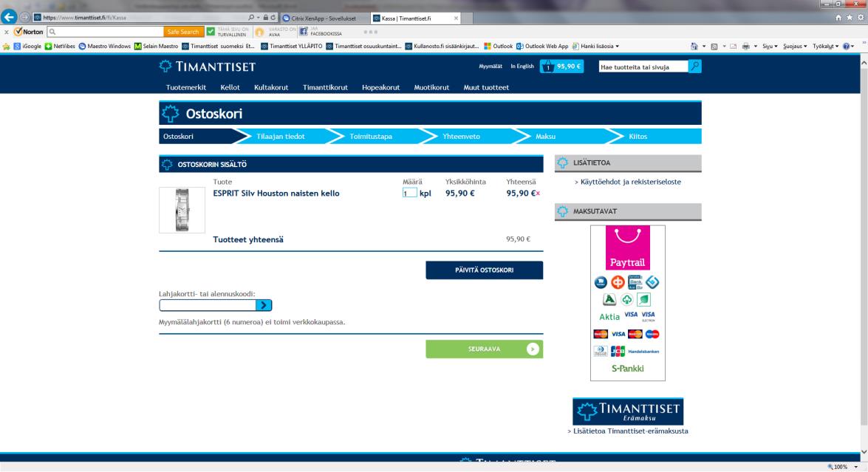Select the Kassa | Timanttiset.fi tab
Image resolution: width=868 pixels, height=472 pixels.
[417, 18]
